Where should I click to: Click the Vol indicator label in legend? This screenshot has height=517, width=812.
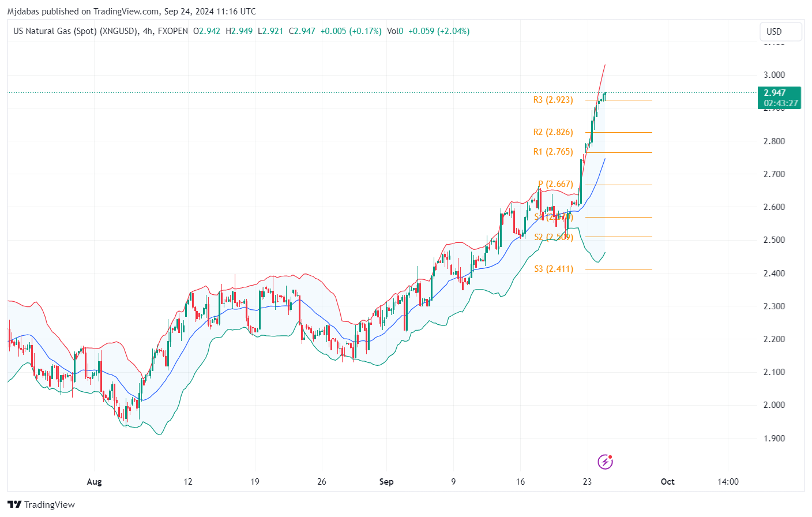[393, 31]
